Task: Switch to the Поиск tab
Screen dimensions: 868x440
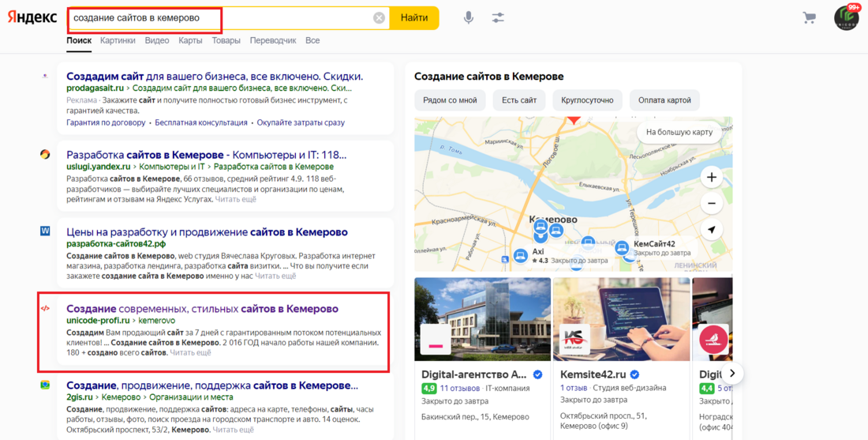Action: coord(79,40)
